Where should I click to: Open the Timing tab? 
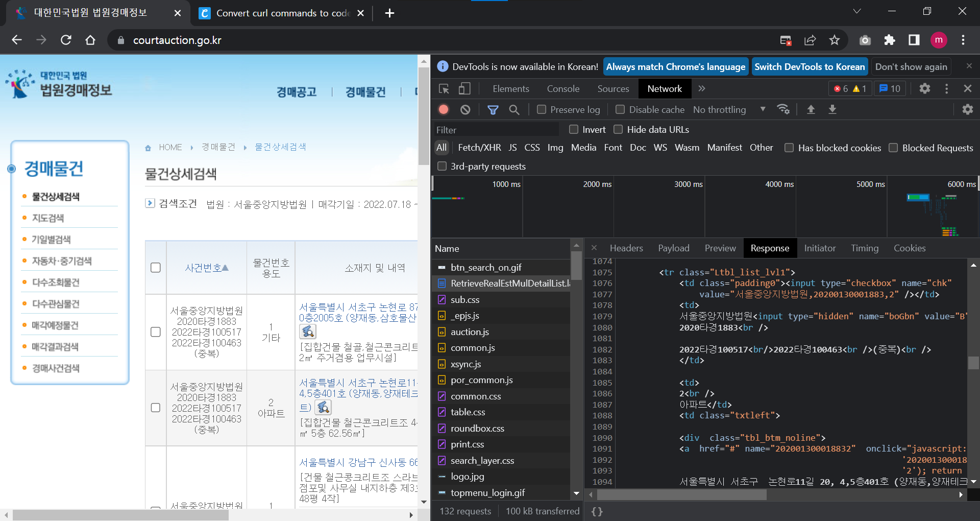(865, 248)
